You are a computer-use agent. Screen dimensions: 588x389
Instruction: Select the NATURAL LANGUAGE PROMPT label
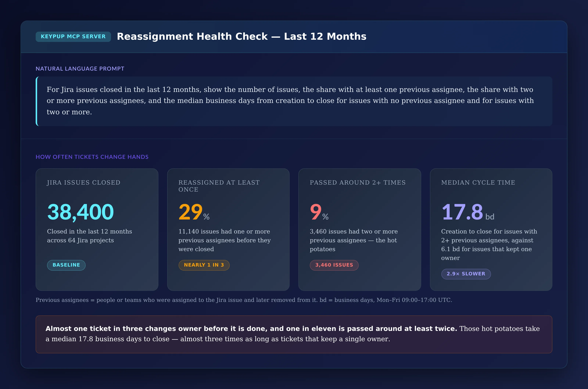(80, 69)
